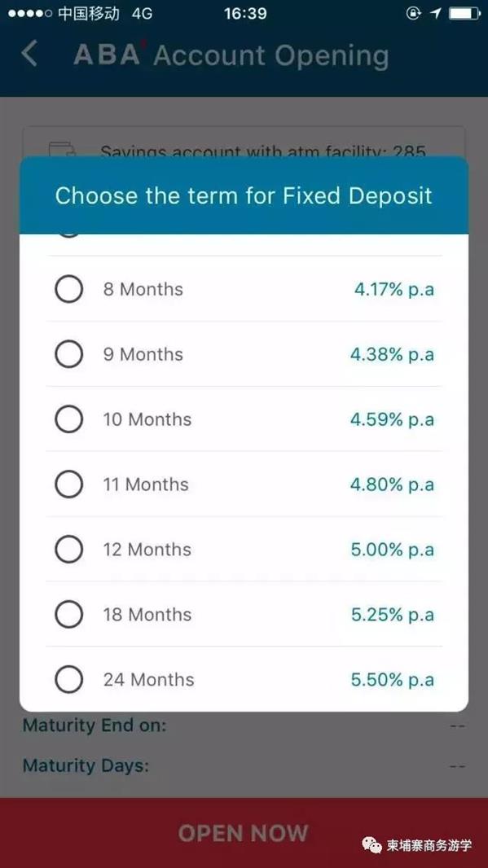Tap the 5.50% p.a rate text

[x=392, y=680]
